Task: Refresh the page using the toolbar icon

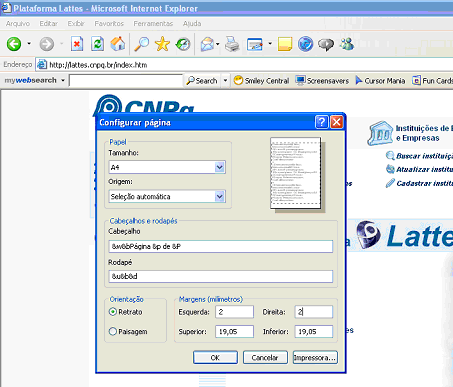Action: 97,44
